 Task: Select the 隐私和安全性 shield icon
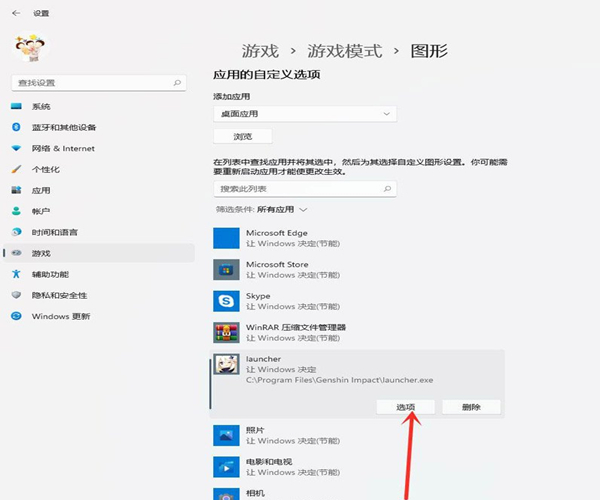16,295
